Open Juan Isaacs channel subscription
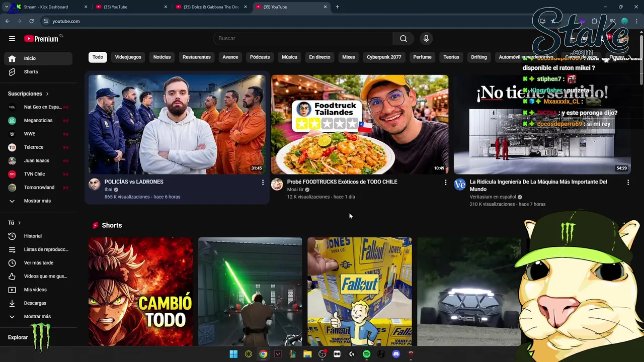644x362 pixels. 38,161
